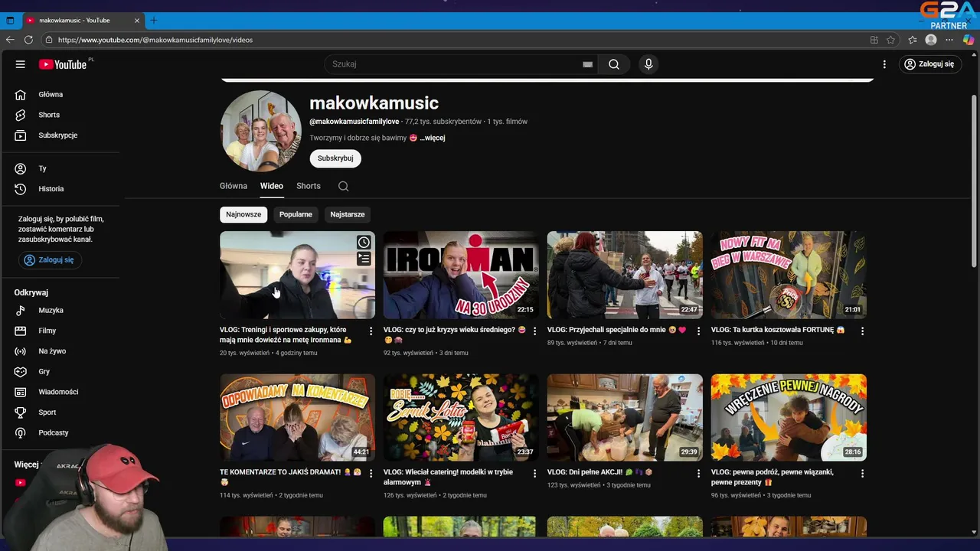Viewport: 980px width, 551px height.
Task: Switch to the channel Shorts tab
Action: tap(309, 186)
